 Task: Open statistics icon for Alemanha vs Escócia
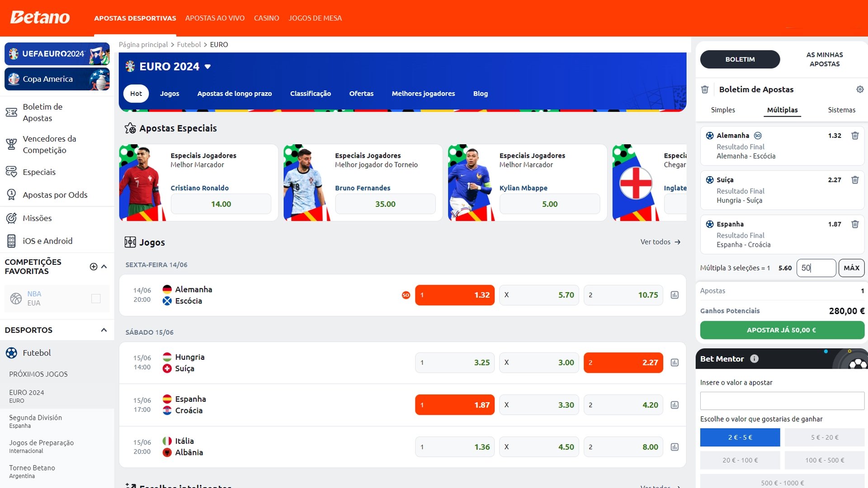pos(675,295)
